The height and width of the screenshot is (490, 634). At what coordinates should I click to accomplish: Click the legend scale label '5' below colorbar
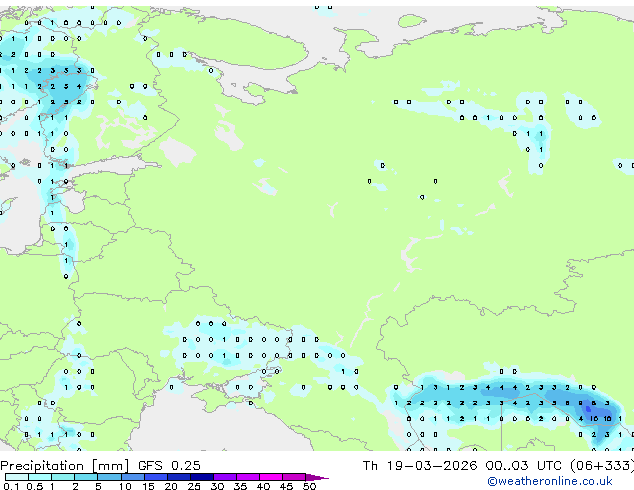[x=98, y=486]
